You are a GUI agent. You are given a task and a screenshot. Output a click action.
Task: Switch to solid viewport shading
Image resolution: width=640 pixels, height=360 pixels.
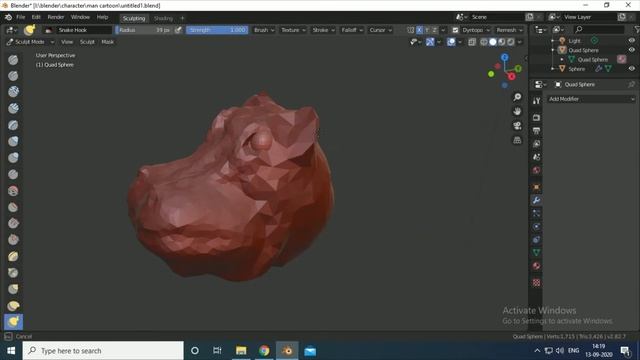click(x=493, y=42)
